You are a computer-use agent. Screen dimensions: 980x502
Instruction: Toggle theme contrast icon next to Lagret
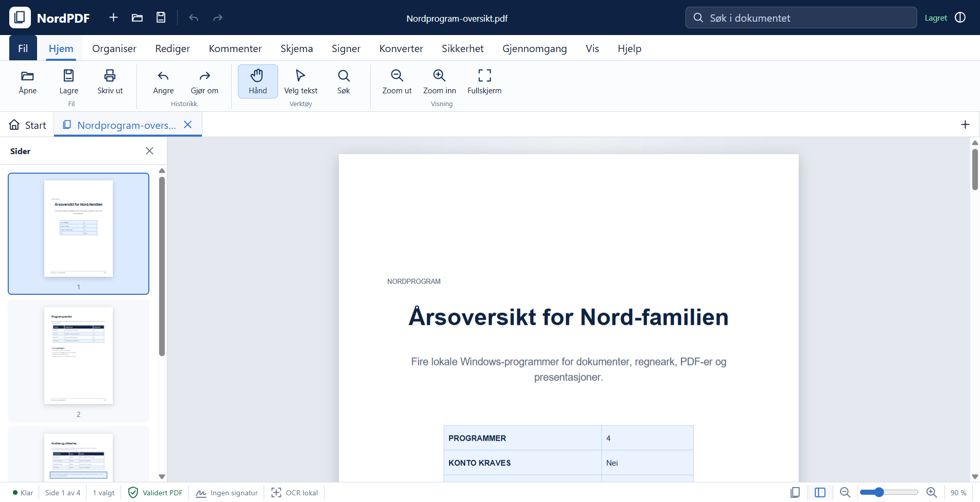960,18
